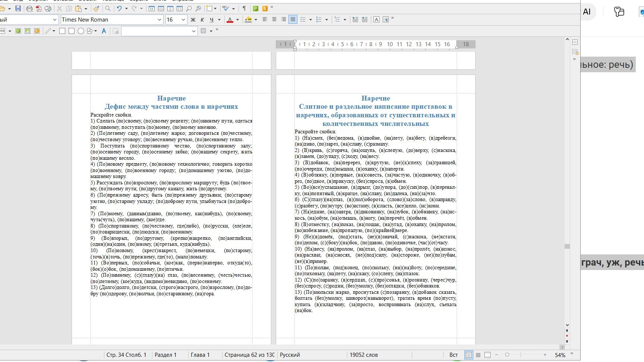The height and width of the screenshot is (362, 644).
Task: Click the Страница 62 из 130 page indicator
Action: [249, 355]
